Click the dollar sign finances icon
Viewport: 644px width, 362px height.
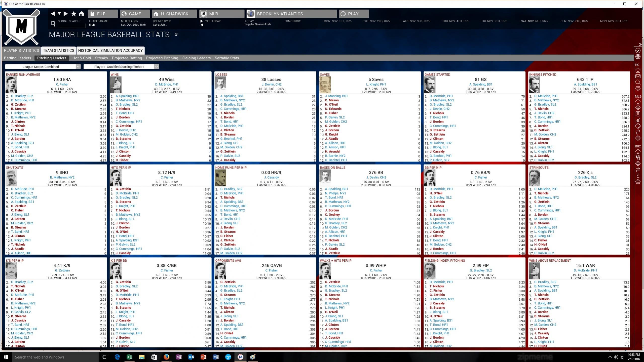[638, 176]
